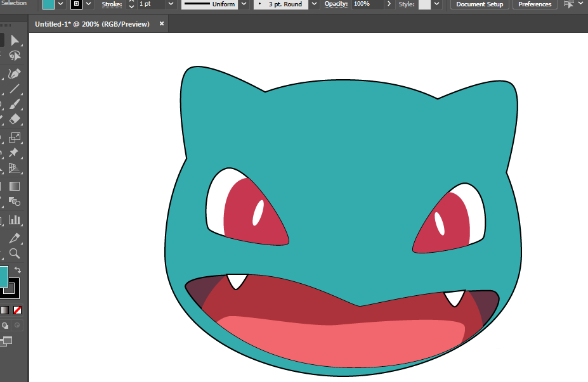Set fill to None (red slash)
The image size is (588, 382).
17,310
